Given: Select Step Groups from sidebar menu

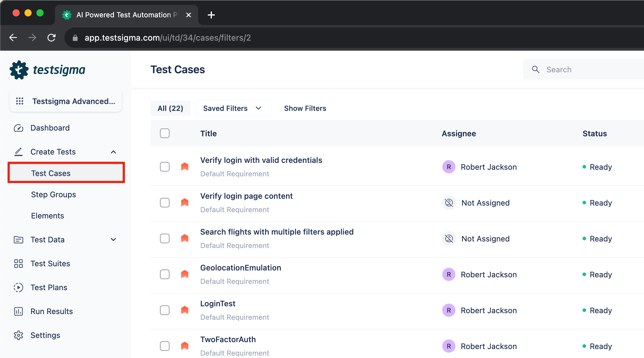Looking at the screenshot, I should 54,195.
